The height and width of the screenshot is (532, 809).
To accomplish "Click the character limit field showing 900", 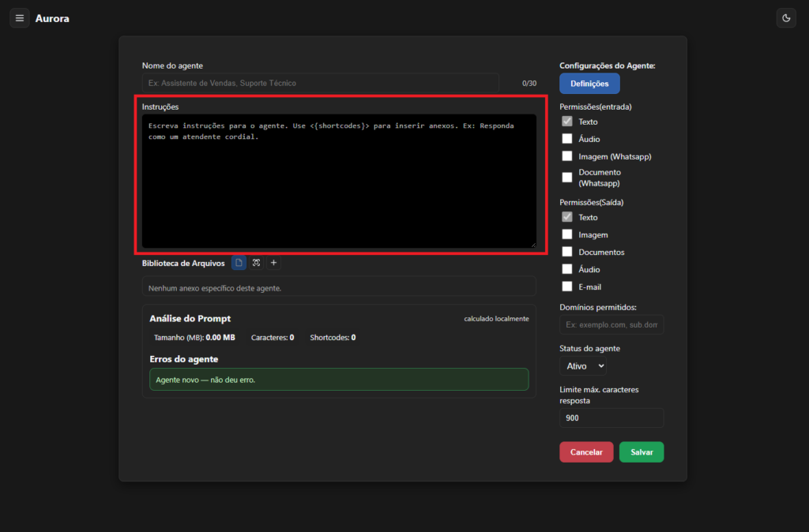I will point(611,418).
